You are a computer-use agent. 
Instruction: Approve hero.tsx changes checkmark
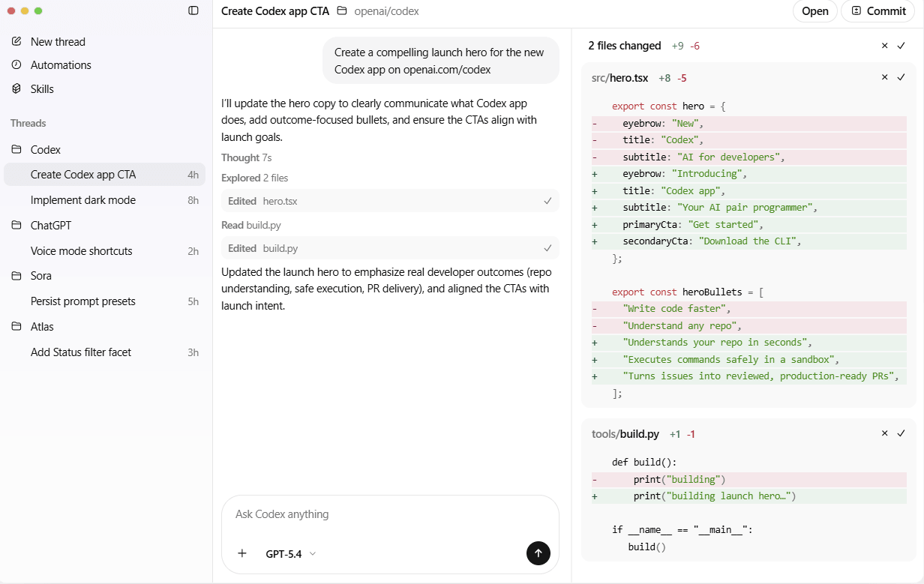pyautogui.click(x=901, y=77)
